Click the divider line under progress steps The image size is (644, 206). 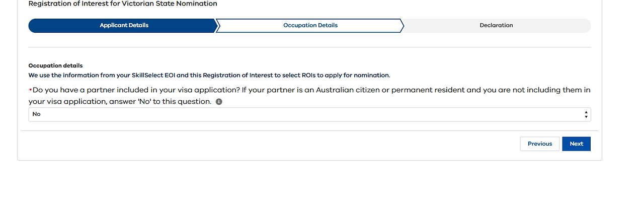[309, 47]
